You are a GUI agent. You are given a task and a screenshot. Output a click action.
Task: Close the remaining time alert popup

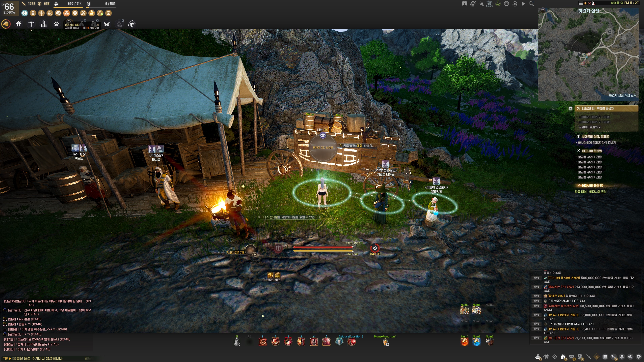pyautogui.click(x=98, y=25)
